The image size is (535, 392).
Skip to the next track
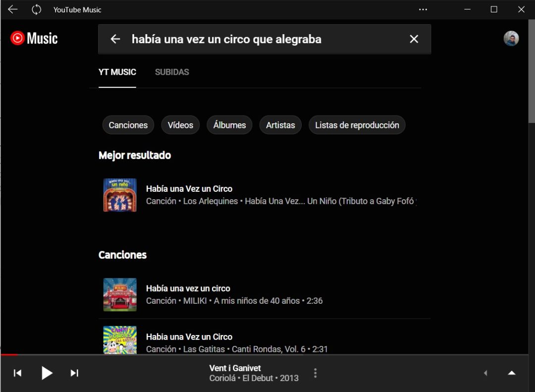tap(74, 373)
